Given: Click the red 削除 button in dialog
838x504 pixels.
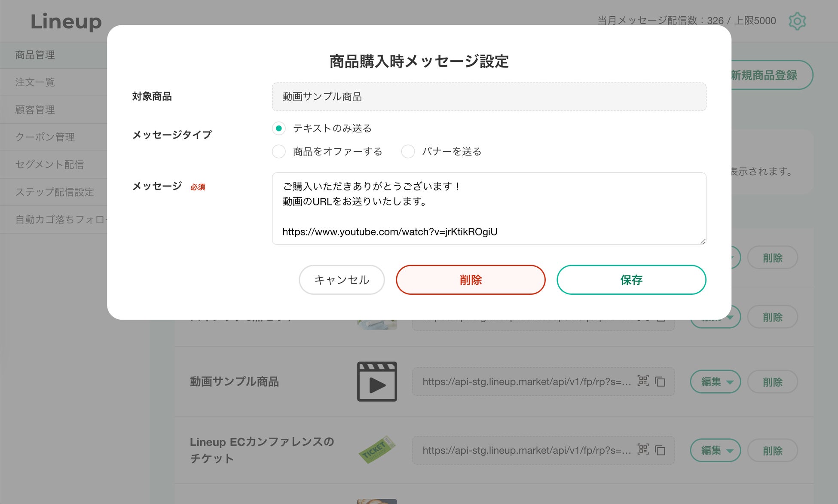Looking at the screenshot, I should point(471,280).
